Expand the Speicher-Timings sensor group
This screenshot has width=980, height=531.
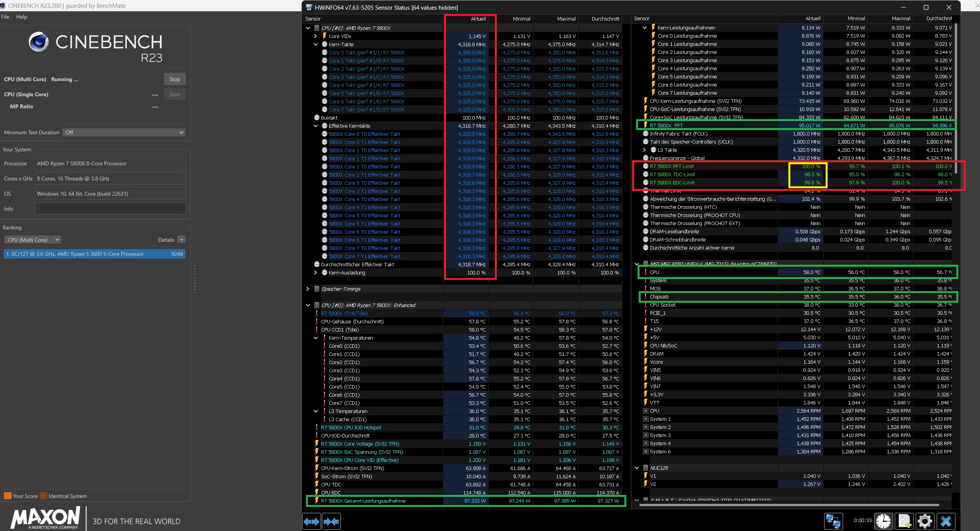pos(308,289)
